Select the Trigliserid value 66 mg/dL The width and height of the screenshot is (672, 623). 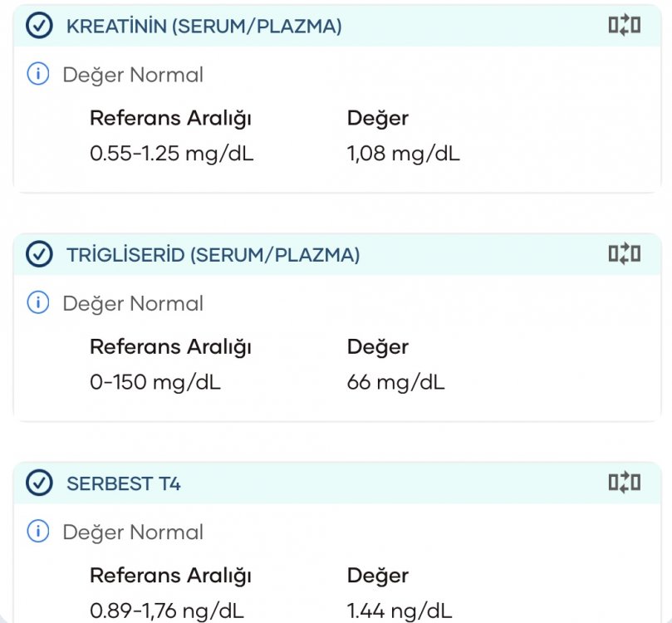tap(395, 382)
